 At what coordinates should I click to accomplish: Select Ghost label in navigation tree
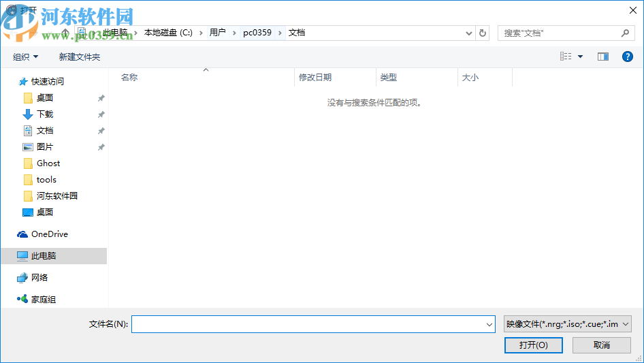(48, 163)
